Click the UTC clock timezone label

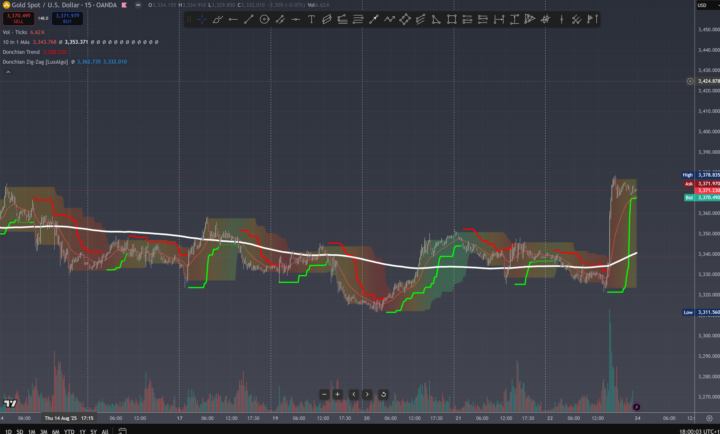[x=699, y=431]
